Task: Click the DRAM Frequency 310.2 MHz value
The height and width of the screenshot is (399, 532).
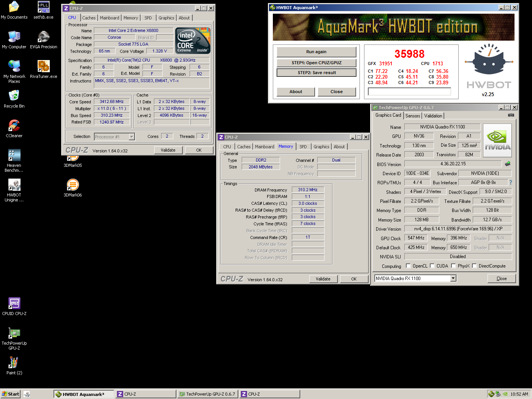Action: click(308, 190)
